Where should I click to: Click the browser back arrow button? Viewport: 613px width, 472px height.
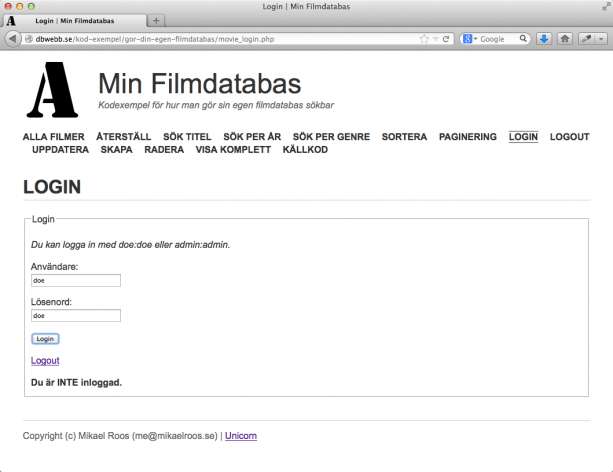(13, 39)
